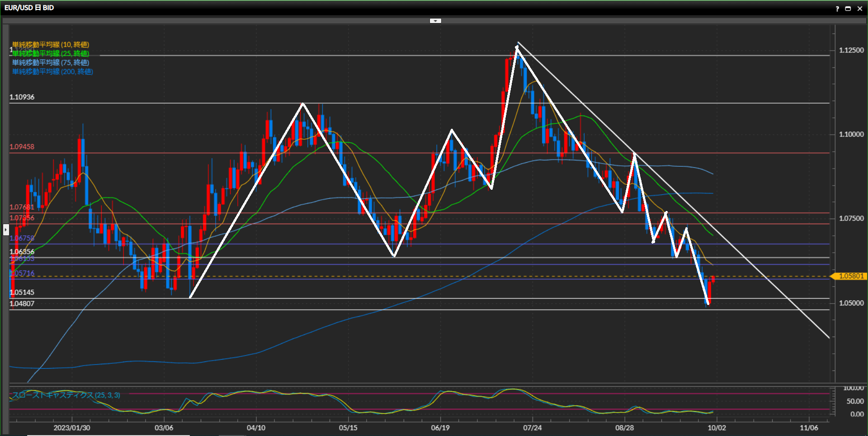Select the orange 10-period moving average label

click(x=51, y=44)
